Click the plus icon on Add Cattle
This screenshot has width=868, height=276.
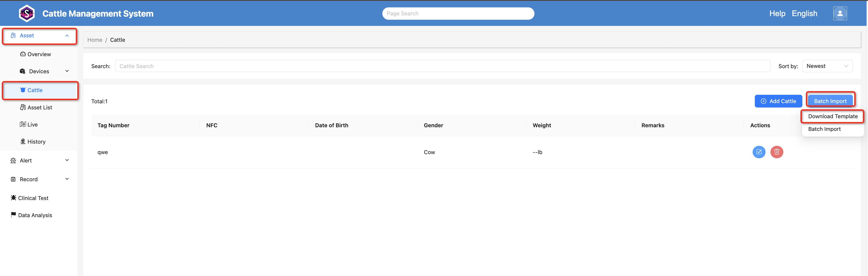coord(763,101)
